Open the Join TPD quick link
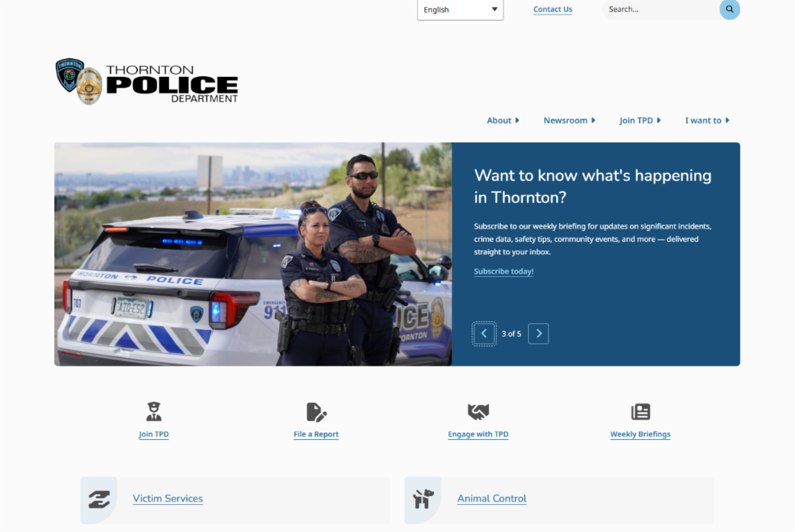 click(x=154, y=435)
